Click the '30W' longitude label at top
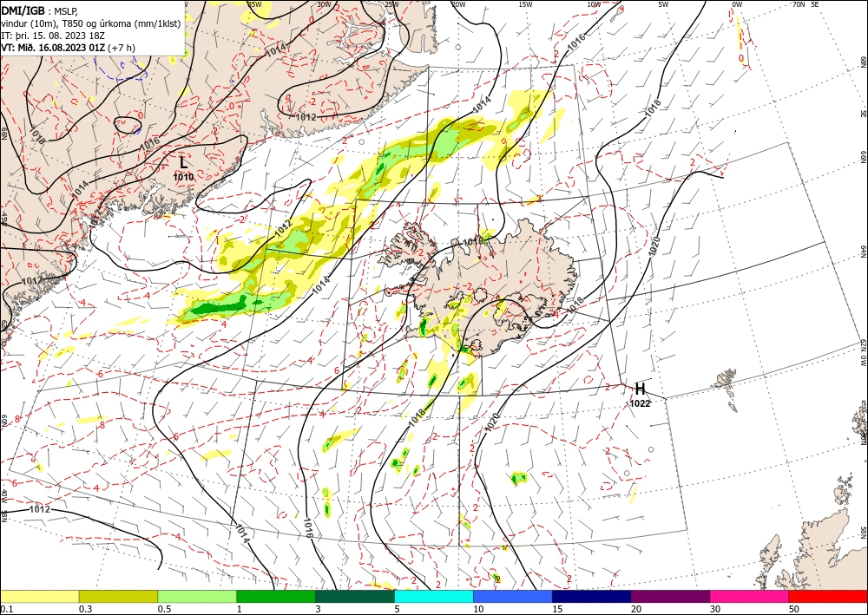The width and height of the screenshot is (868, 615). click(324, 4)
